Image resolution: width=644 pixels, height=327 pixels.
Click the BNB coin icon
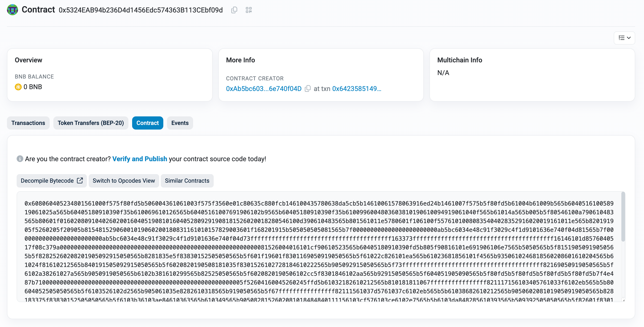pos(18,87)
